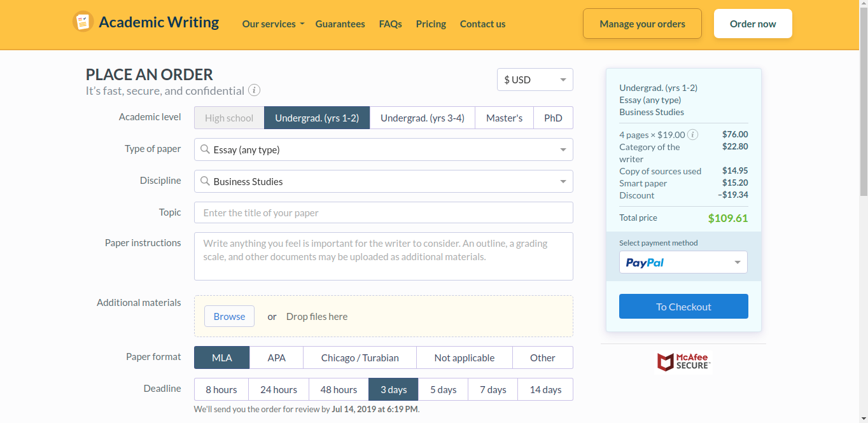Set the deadline to 24 hours

click(x=278, y=389)
